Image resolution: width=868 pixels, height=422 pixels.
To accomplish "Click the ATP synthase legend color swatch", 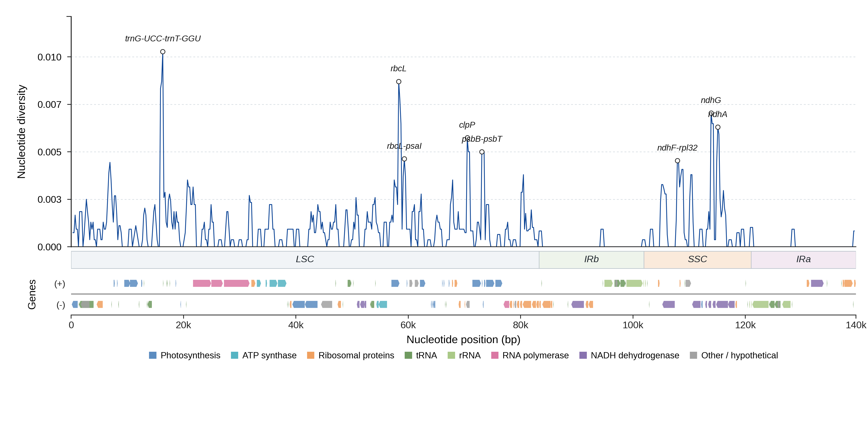I will (x=235, y=355).
